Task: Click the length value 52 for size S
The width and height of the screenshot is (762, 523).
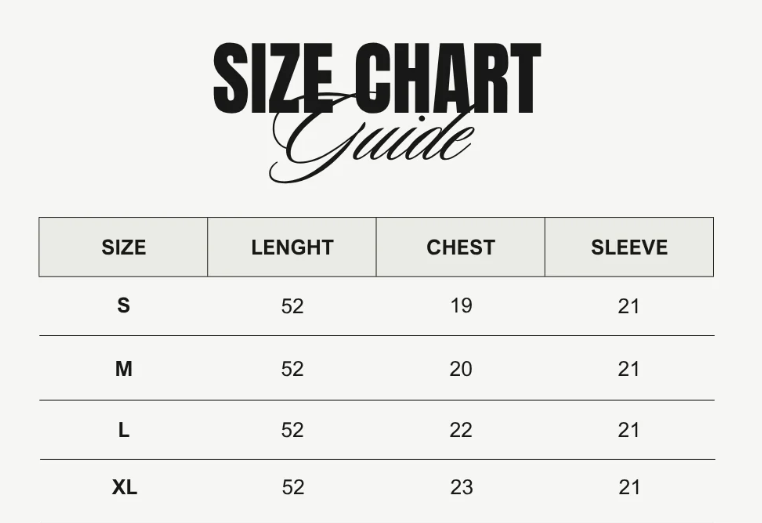Action: tap(292, 306)
